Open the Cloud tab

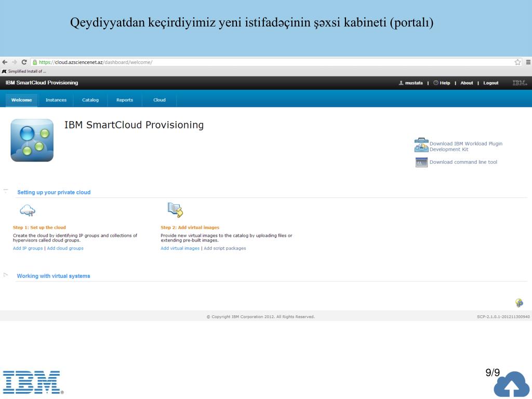pyautogui.click(x=159, y=100)
